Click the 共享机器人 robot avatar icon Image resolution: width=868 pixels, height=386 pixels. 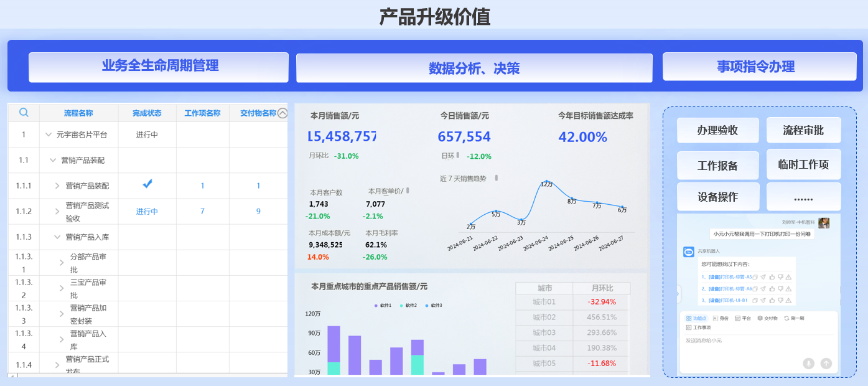[x=689, y=252]
